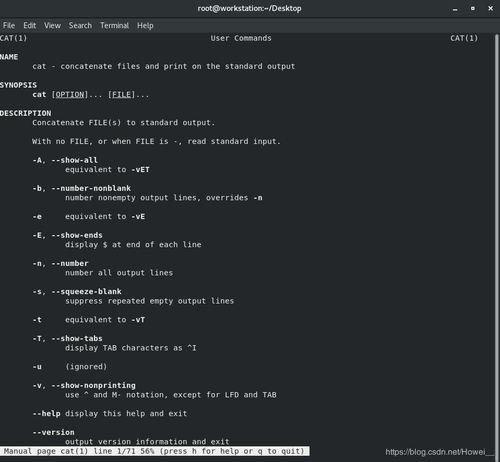
Task: Open the Terminal menu
Action: 114,26
